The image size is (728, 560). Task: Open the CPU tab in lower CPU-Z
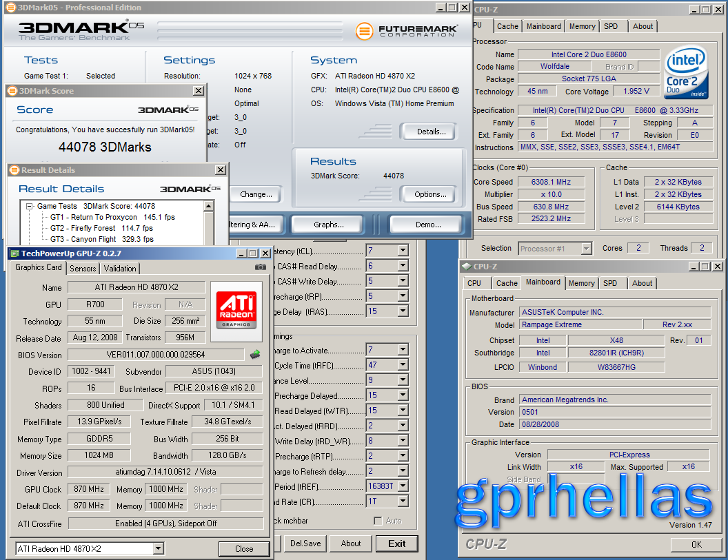[x=474, y=283]
